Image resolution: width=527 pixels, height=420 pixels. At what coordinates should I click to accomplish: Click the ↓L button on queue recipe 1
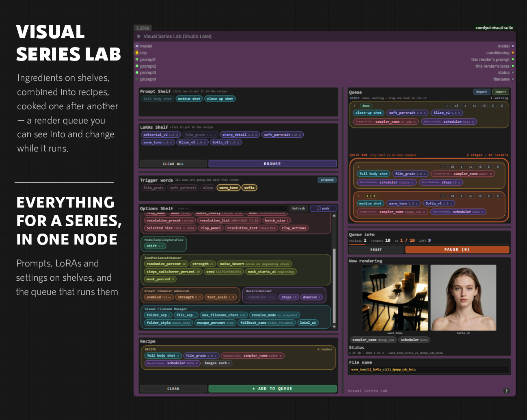(471, 167)
